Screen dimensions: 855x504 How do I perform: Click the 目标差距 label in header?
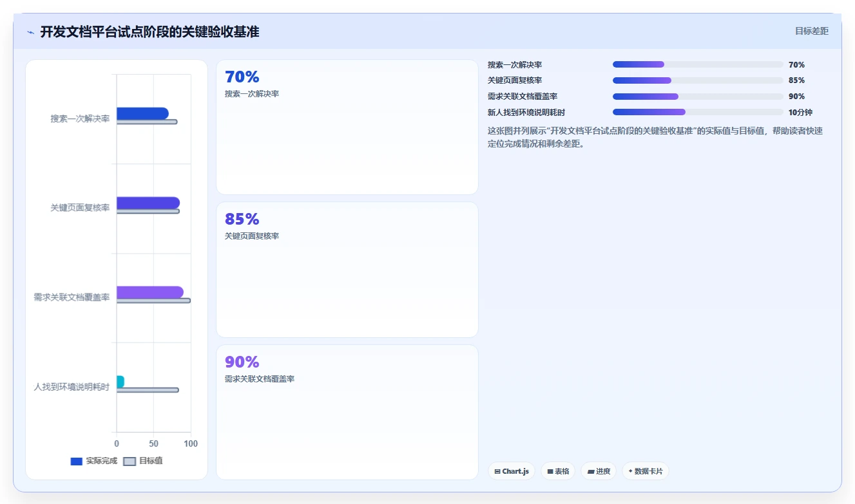(811, 31)
